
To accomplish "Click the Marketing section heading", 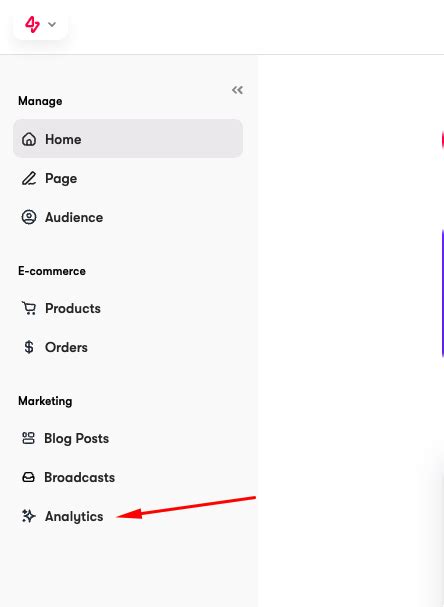I will pyautogui.click(x=45, y=401).
